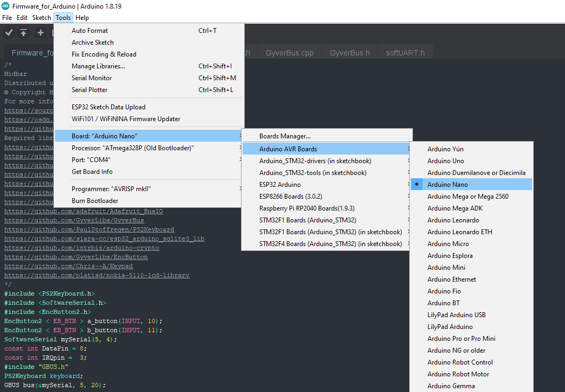Select Arduino Micro board
Screen dimensions: 565x392
pyautogui.click(x=471, y=244)
